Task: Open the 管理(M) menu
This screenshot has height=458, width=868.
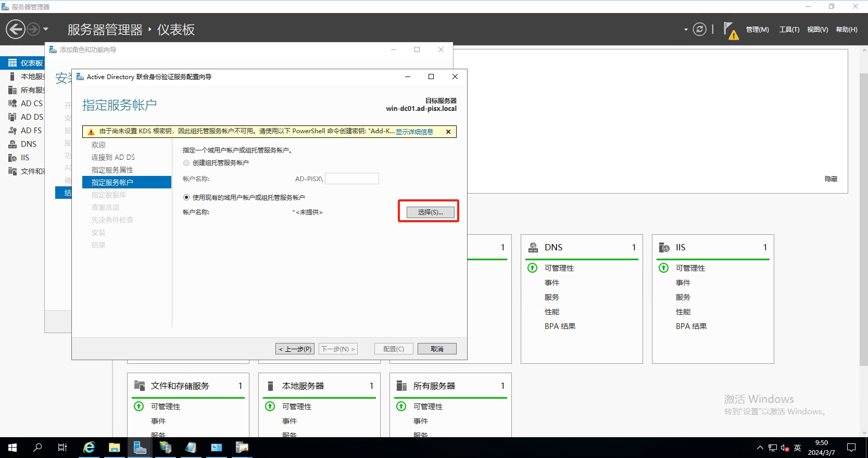Action: (757, 30)
